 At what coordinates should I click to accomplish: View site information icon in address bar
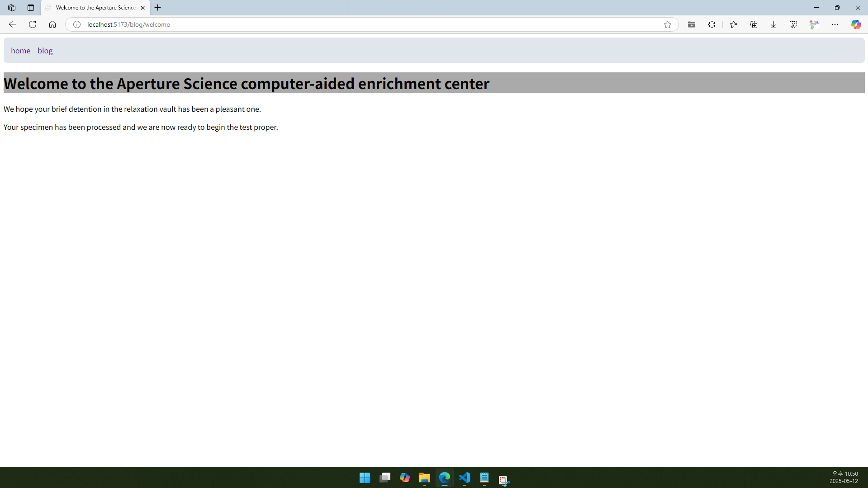[77, 24]
